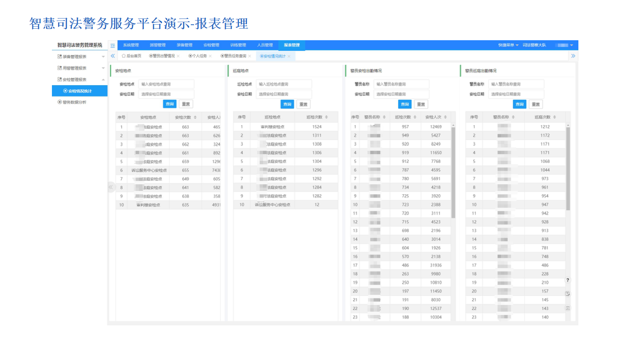Focus 选择安检日期查询 field in 巡庭地点 panel
This screenshot has width=644, height=362.
(284, 94)
